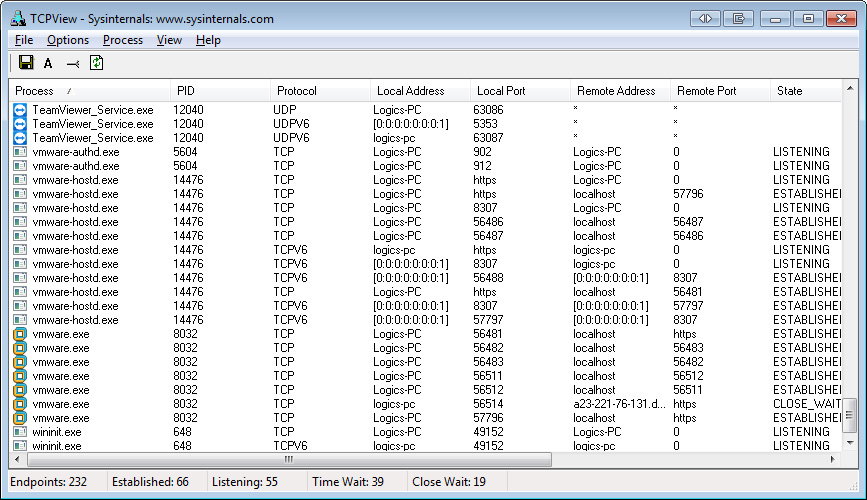The height and width of the screenshot is (500, 867).
Task: Click vmware.exe icon in local port 56482 row
Action: (20, 348)
